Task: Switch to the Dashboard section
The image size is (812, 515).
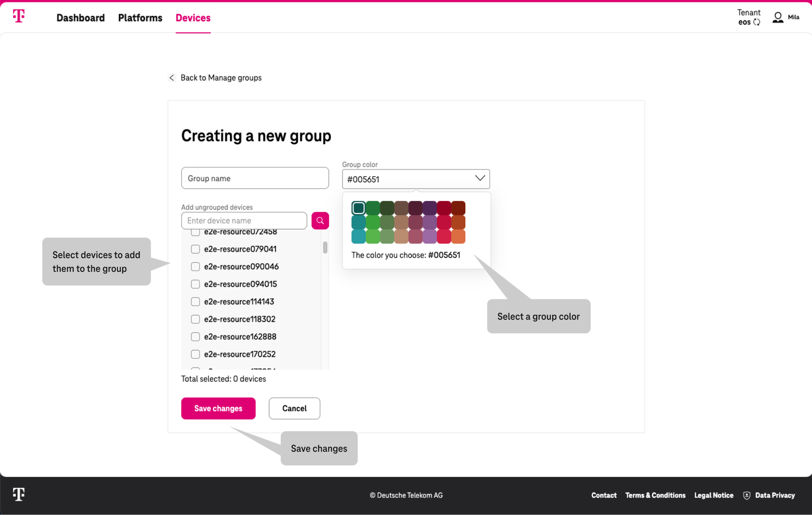Action: tap(81, 18)
